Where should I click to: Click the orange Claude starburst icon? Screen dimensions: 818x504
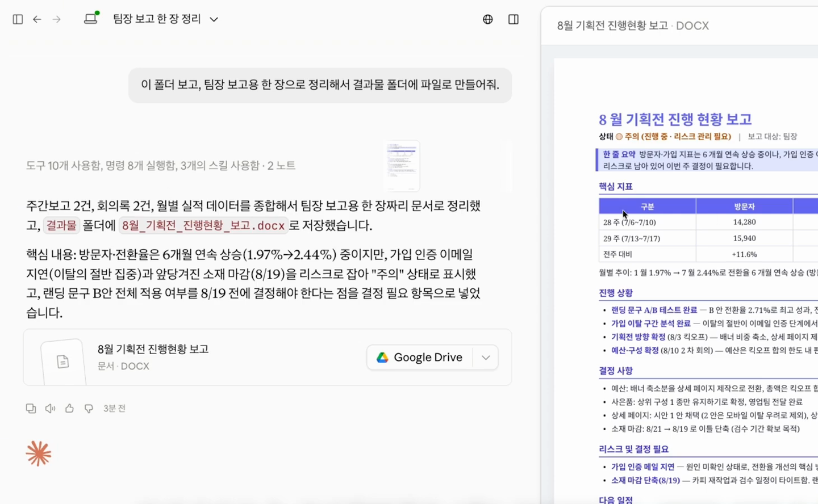point(39,454)
